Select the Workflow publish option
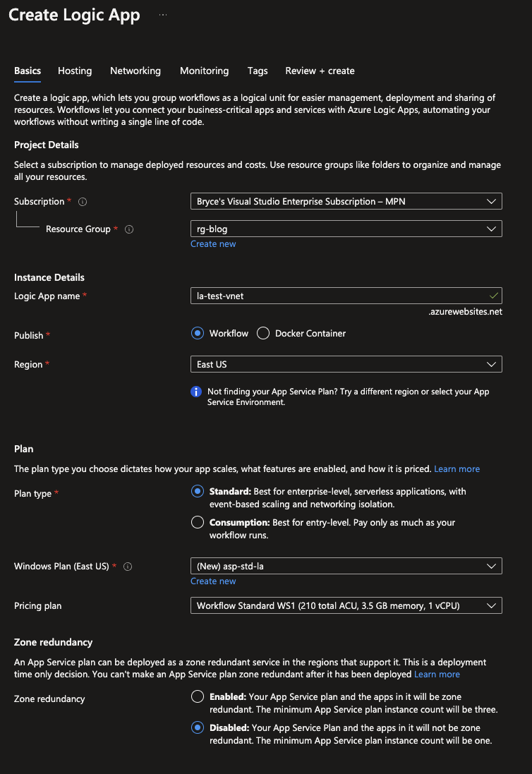The image size is (532, 774). 198,333
